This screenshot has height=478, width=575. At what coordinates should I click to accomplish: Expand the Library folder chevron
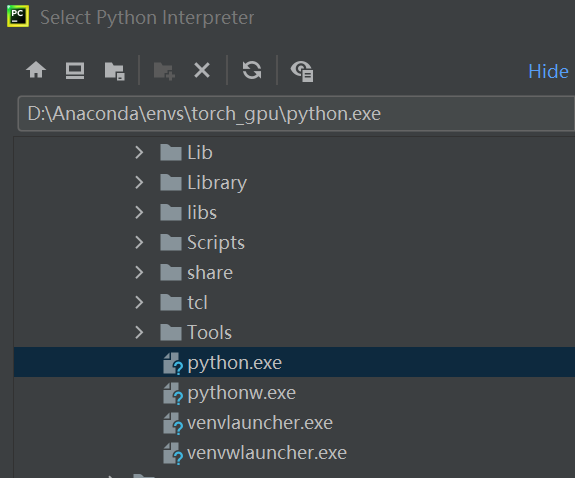click(139, 182)
